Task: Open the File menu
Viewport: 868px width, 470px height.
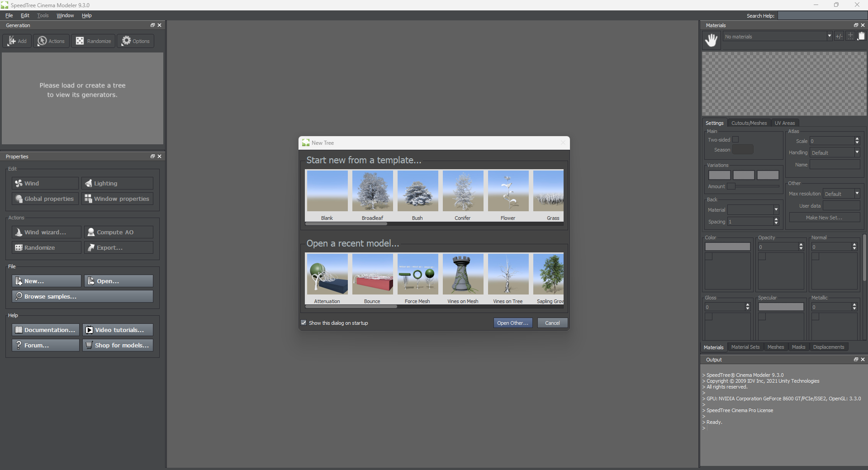Action: (9, 15)
